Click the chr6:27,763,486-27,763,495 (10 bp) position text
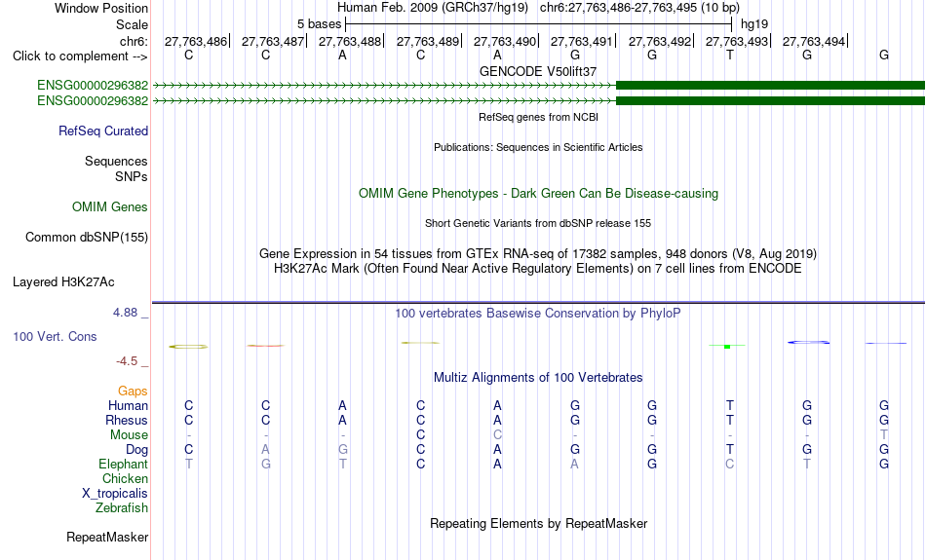Viewport: 926px width, 560px height. [x=639, y=8]
